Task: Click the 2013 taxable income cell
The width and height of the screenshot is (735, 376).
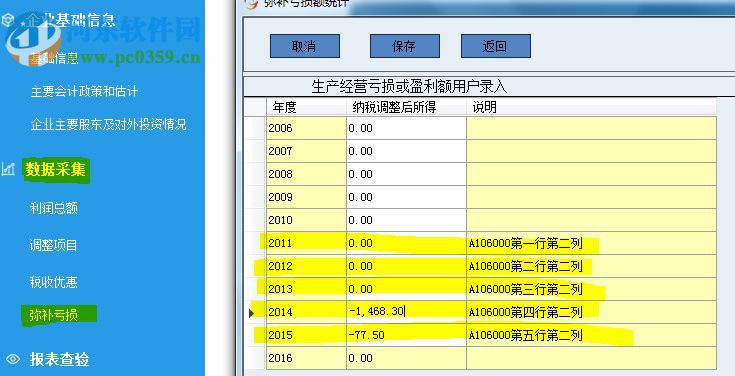Action: click(x=406, y=289)
